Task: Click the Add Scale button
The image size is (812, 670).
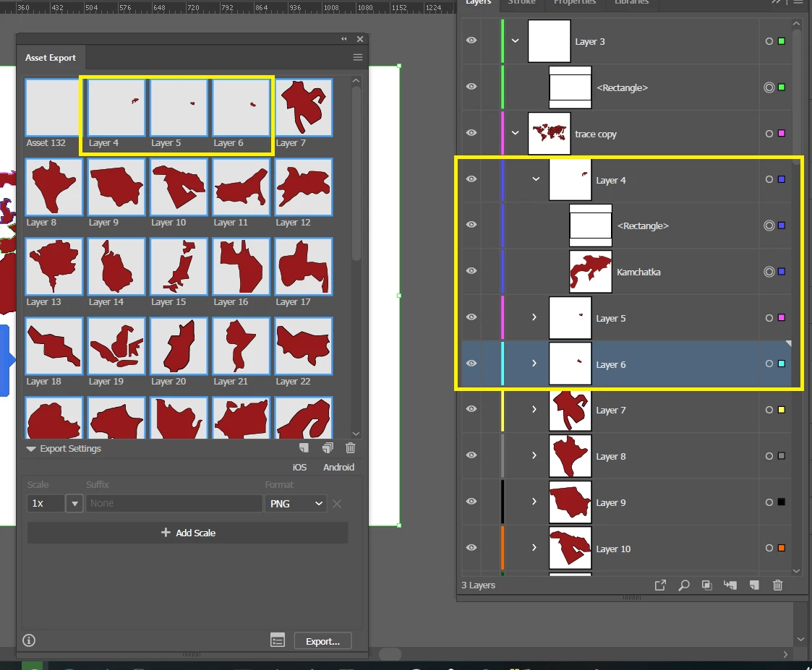Action: pyautogui.click(x=188, y=532)
